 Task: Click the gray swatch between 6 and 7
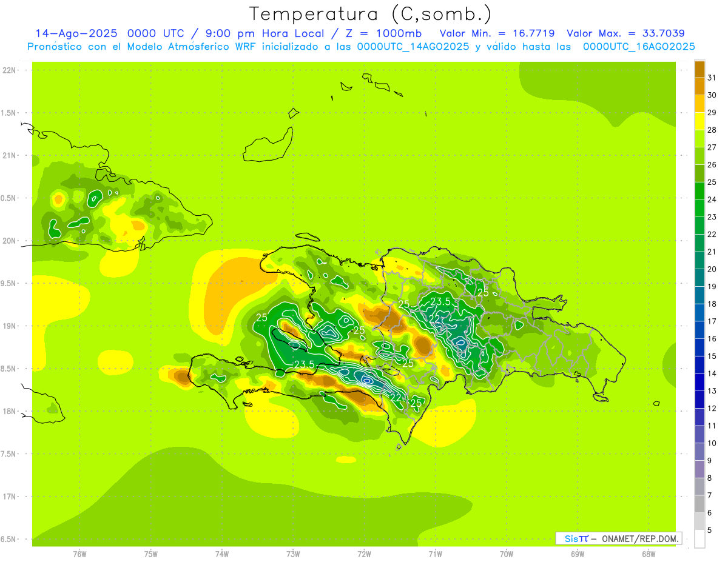[x=699, y=504]
